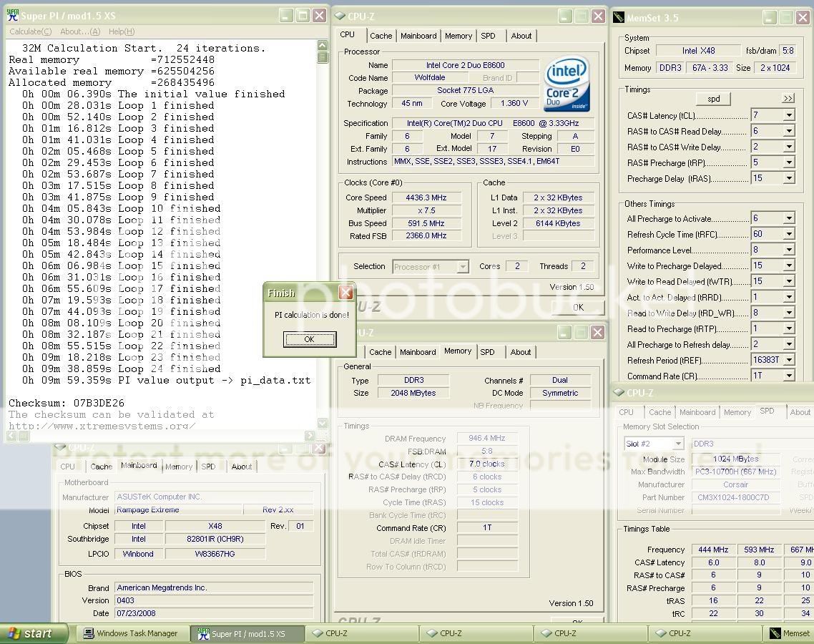Screen dimensions: 814x644
Task: Select Cache tab in top CPU-Z window
Action: click(381, 36)
